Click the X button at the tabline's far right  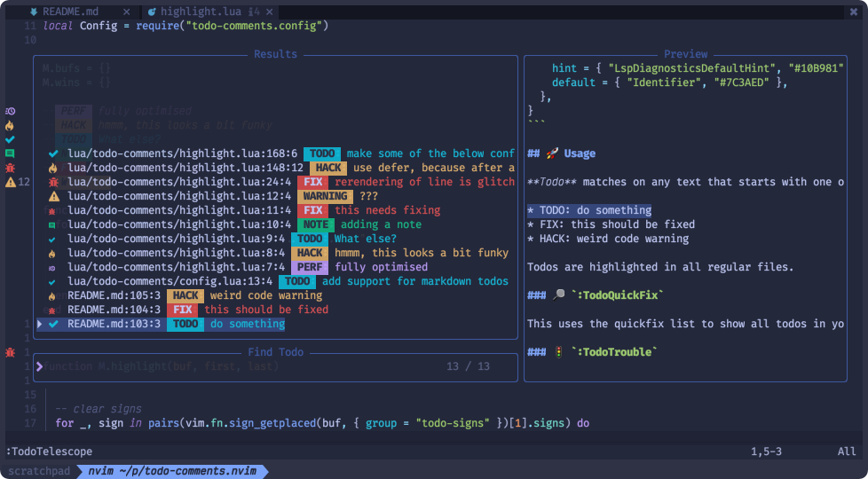pyautogui.click(x=854, y=12)
